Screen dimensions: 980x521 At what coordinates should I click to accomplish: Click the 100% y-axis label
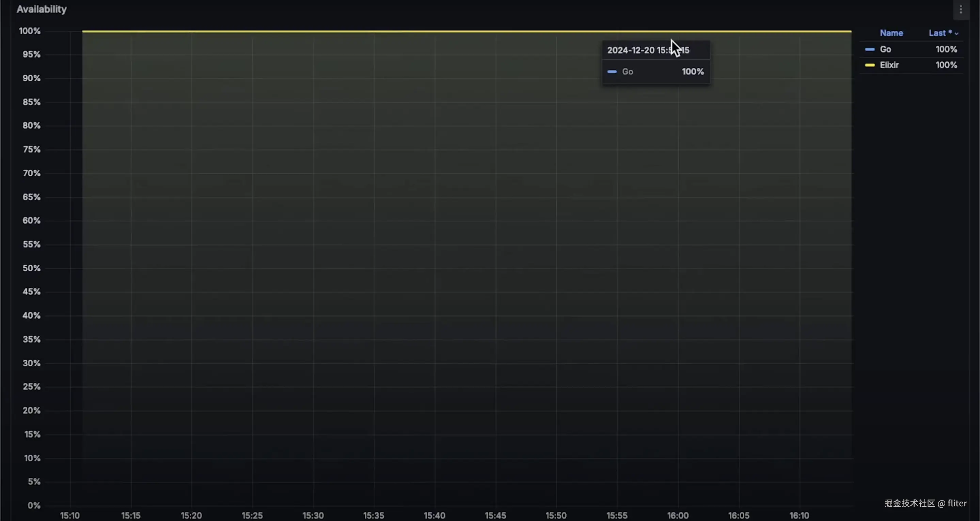point(30,31)
